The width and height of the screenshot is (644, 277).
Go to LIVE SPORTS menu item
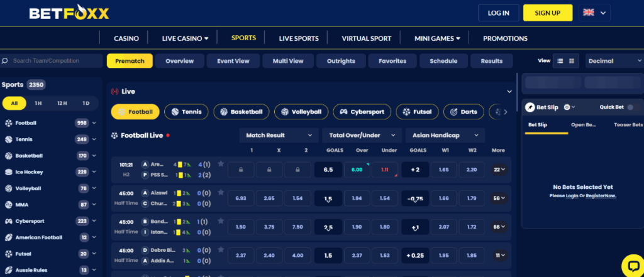[x=299, y=38]
